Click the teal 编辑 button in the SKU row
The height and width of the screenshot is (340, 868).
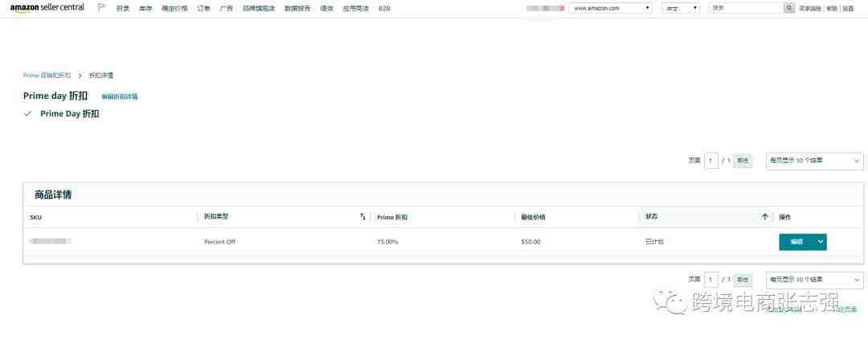click(796, 242)
